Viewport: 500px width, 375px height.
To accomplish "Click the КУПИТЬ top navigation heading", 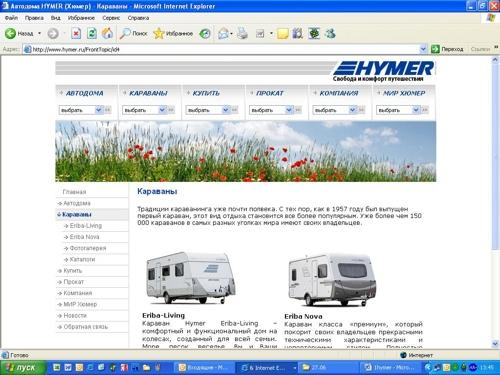I will pos(206,93).
